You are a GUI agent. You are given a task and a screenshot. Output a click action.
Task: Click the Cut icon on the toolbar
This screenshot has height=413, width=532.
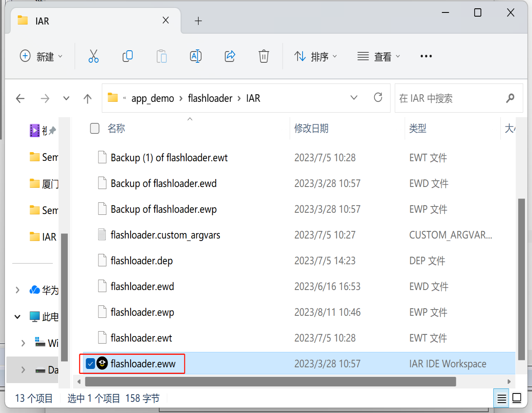[x=93, y=56]
